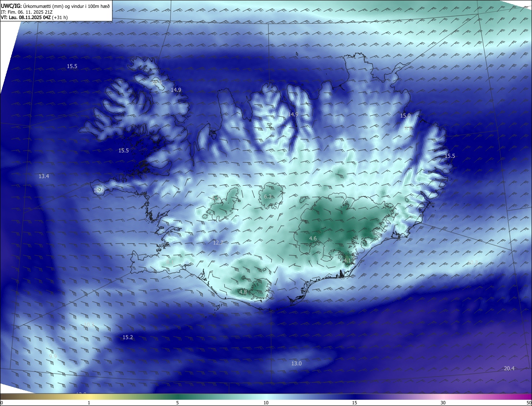
Task: Click the 15.0 value in northeast Iceland
Action: pyautogui.click(x=405, y=116)
